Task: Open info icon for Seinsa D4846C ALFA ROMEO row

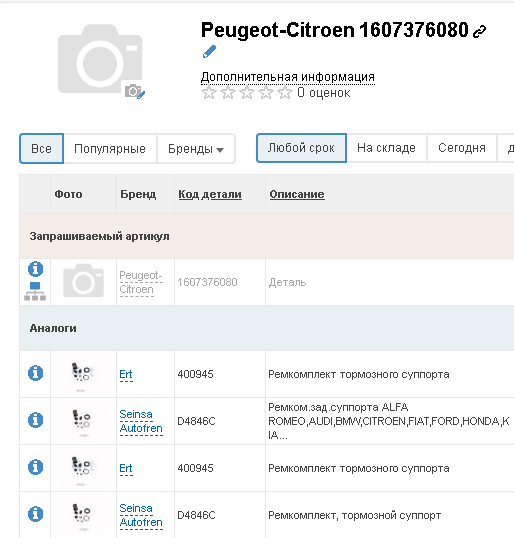Action: point(35,420)
